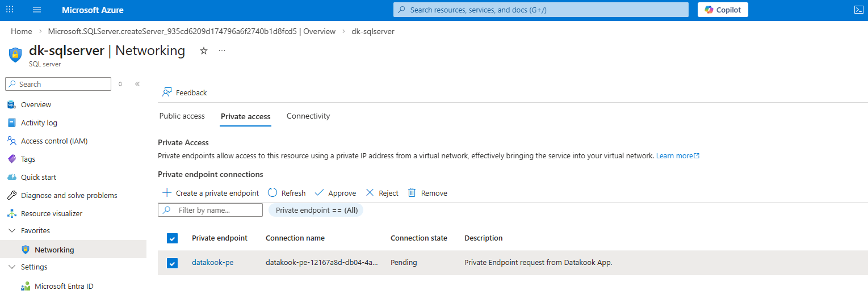Click the Pending connection state cell
This screenshot has width=868, height=299.
pyautogui.click(x=404, y=263)
